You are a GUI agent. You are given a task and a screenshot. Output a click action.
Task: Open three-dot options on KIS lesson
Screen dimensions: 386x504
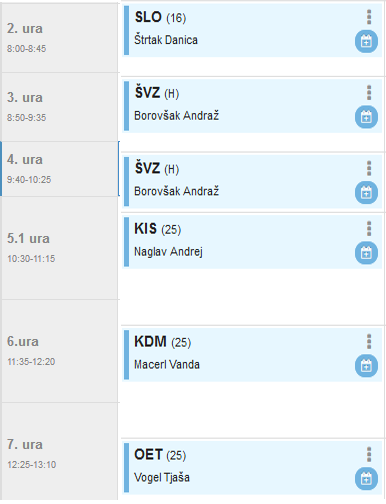[369, 229]
